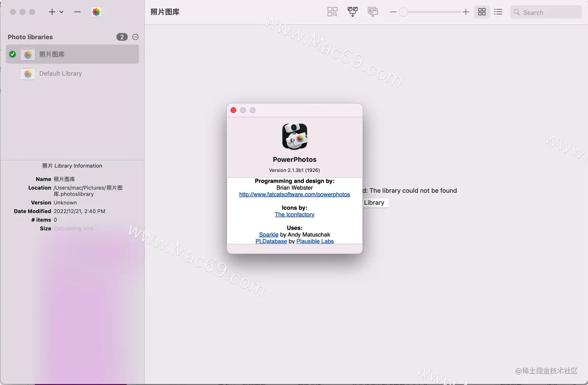Image resolution: width=588 pixels, height=385 pixels.
Task: Click the library Location path text
Action: (88, 191)
